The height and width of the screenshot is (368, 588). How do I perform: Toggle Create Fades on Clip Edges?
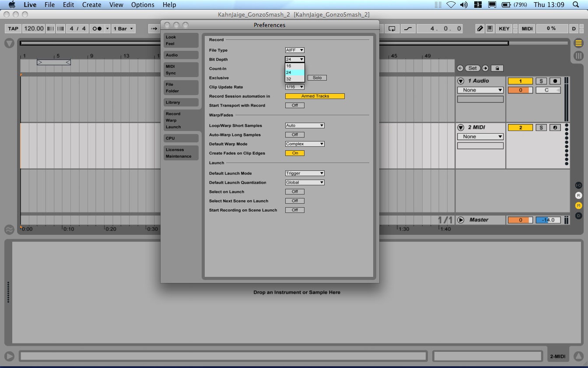pos(294,153)
